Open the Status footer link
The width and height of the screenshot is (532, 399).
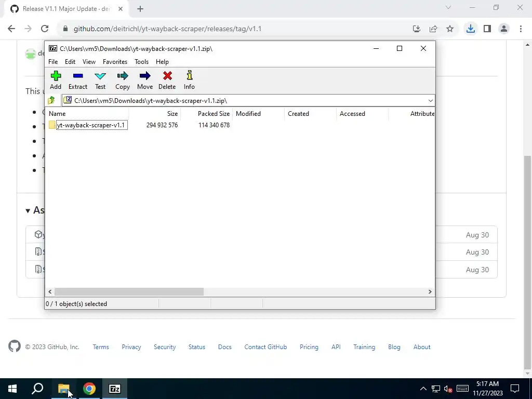click(x=197, y=347)
